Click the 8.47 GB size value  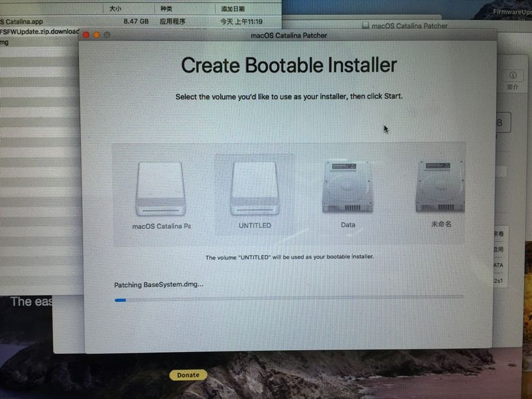point(136,22)
